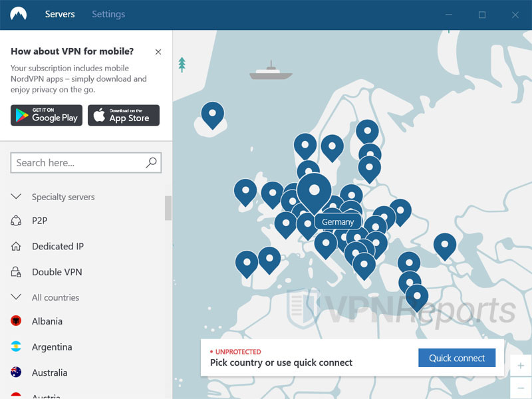Zoom in the map with plus button
Viewport: 532px width, 399px height.
(521, 366)
